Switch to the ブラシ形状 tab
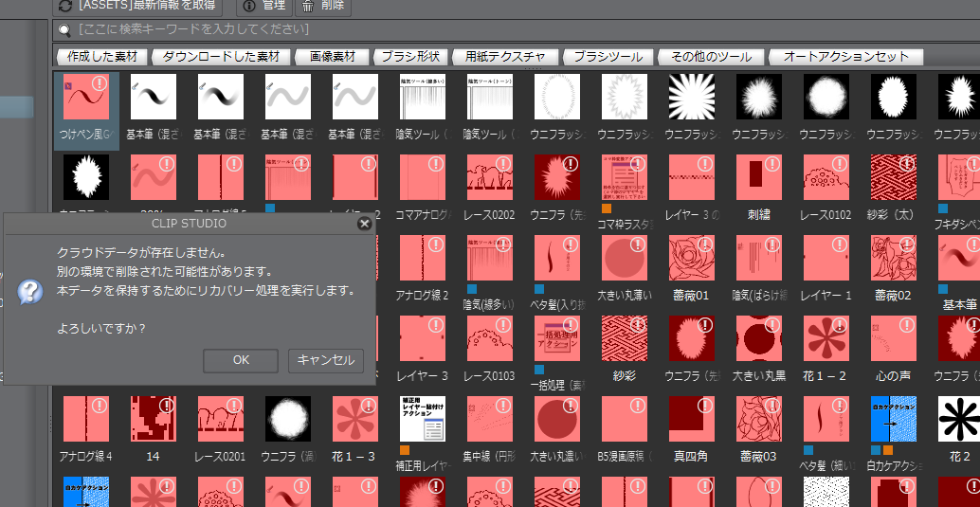This screenshot has width=980, height=507. (410, 57)
